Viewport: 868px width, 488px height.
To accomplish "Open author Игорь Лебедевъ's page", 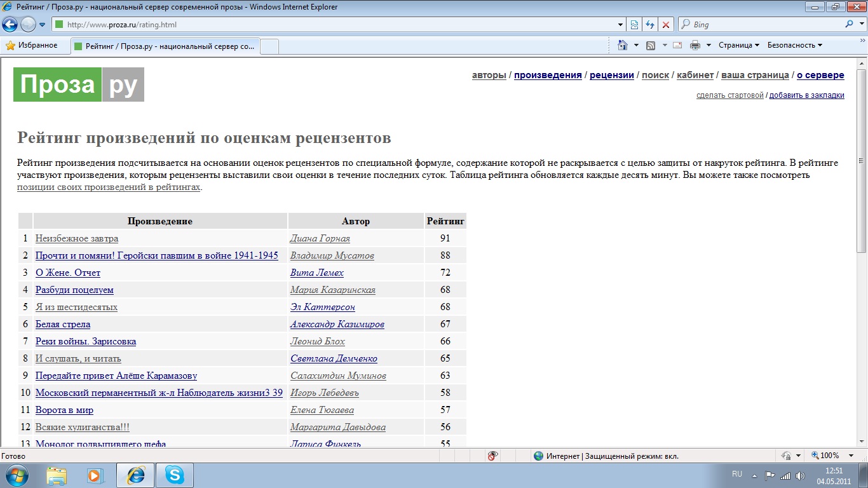I will (x=325, y=393).
